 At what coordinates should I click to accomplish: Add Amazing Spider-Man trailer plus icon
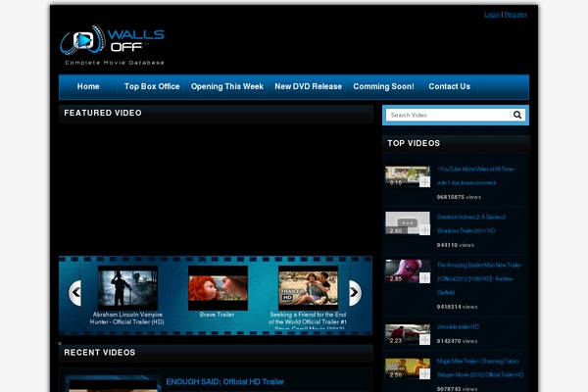424,277
